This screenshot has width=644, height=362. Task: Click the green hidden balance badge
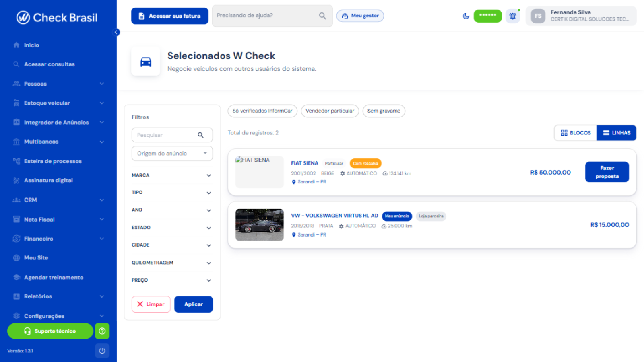(x=487, y=16)
